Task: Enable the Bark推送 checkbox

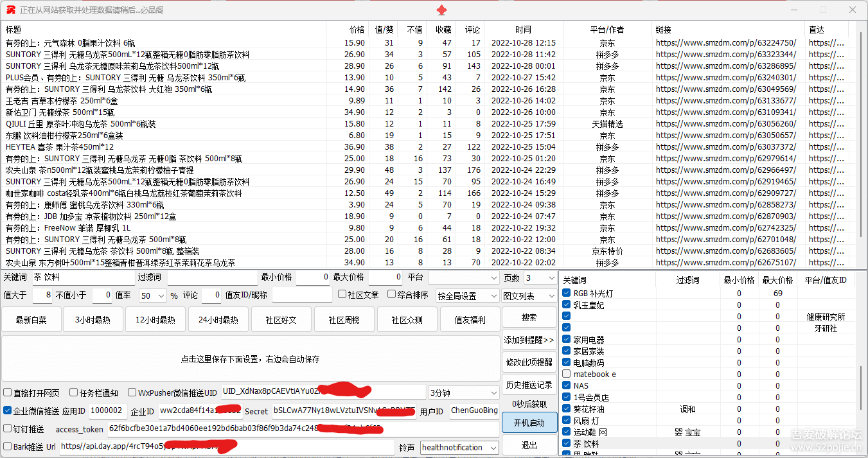Action: point(8,446)
